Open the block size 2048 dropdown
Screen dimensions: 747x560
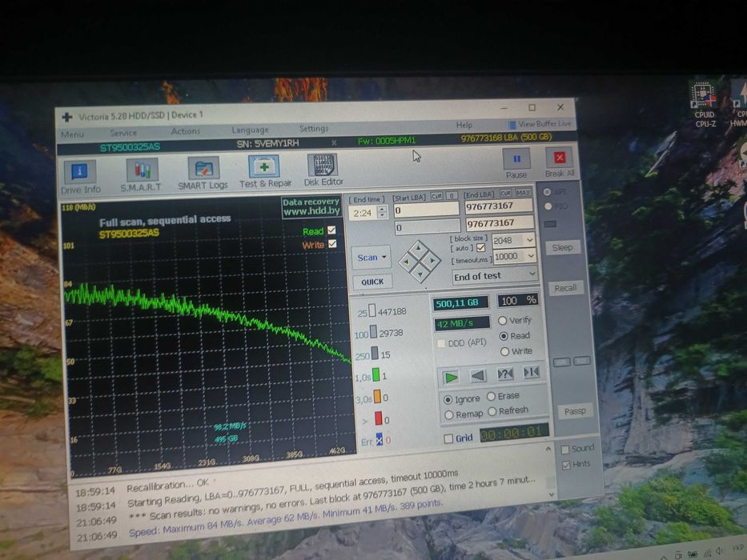click(529, 239)
